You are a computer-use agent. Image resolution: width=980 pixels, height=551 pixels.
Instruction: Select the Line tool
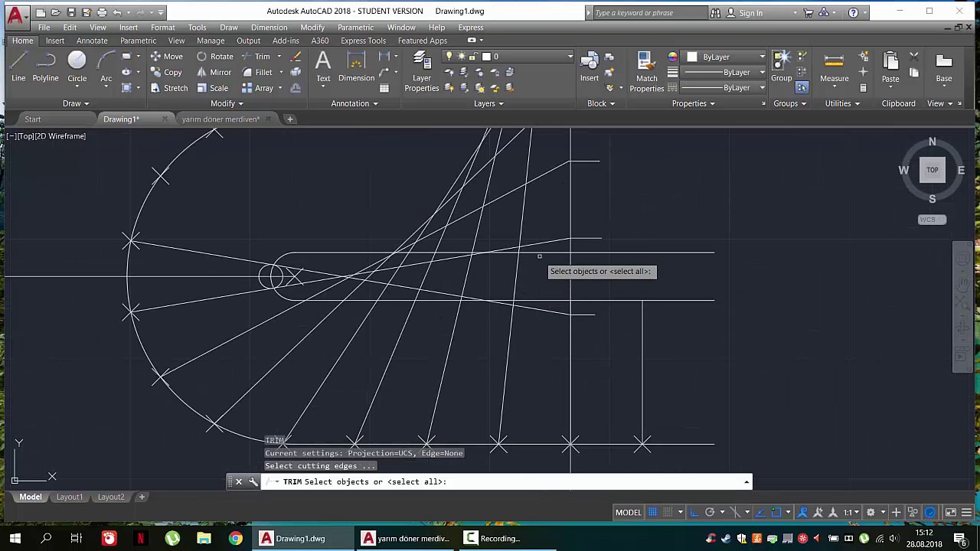(x=18, y=67)
